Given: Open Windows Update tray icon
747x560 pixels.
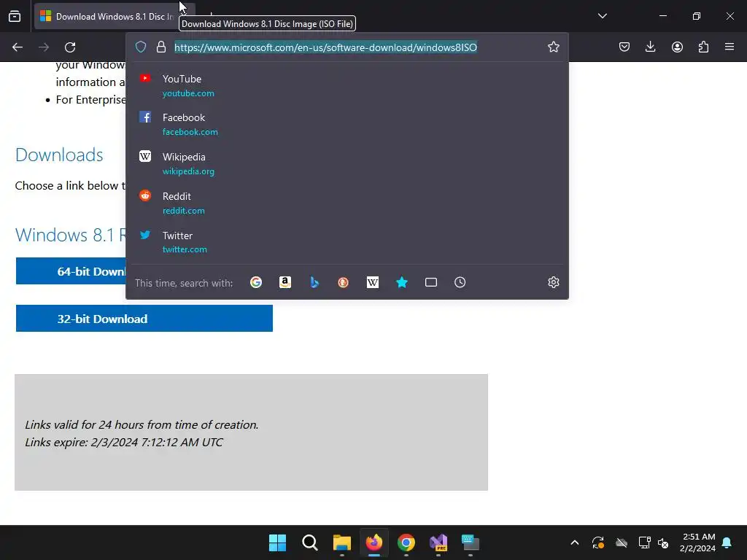Looking at the screenshot, I should [x=598, y=542].
